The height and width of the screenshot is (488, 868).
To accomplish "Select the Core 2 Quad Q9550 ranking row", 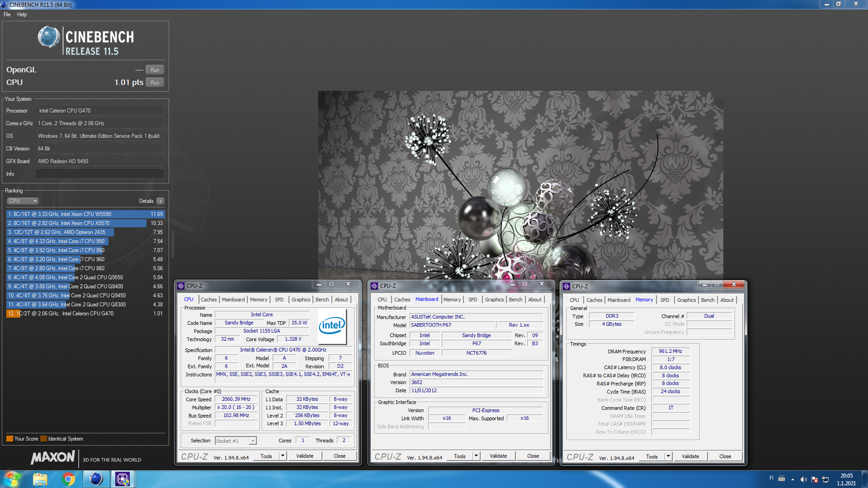I will coord(85,277).
